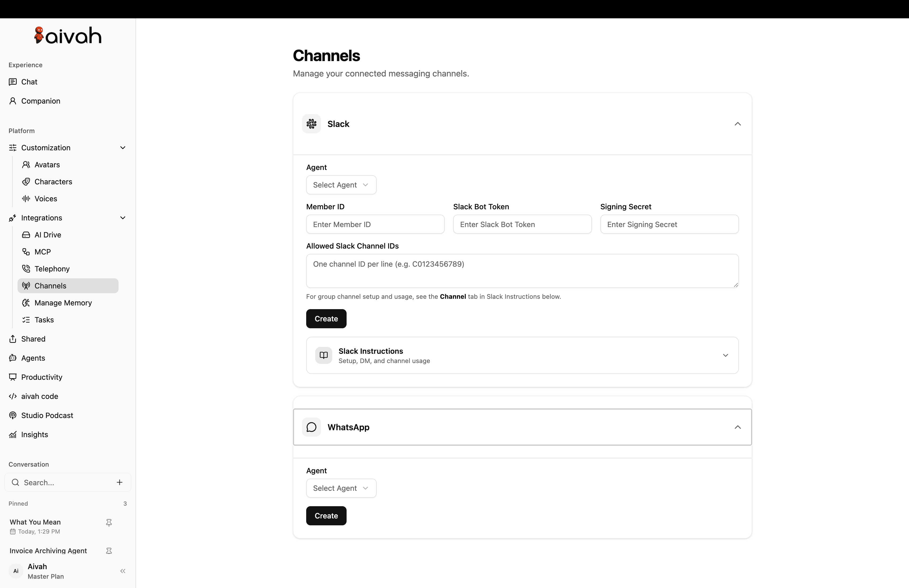Go to Chat page
The width and height of the screenshot is (909, 588).
[x=29, y=82]
